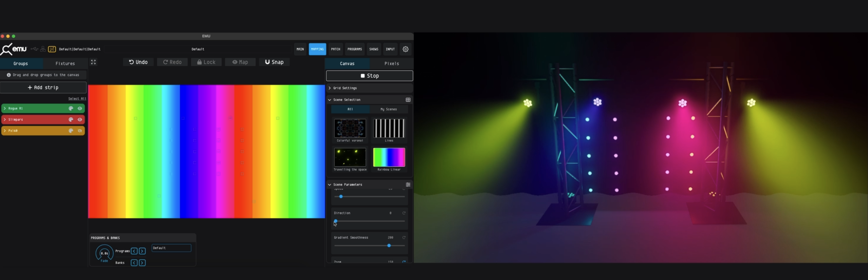Open the SHOWS page
The height and width of the screenshot is (280, 868).
(x=374, y=49)
